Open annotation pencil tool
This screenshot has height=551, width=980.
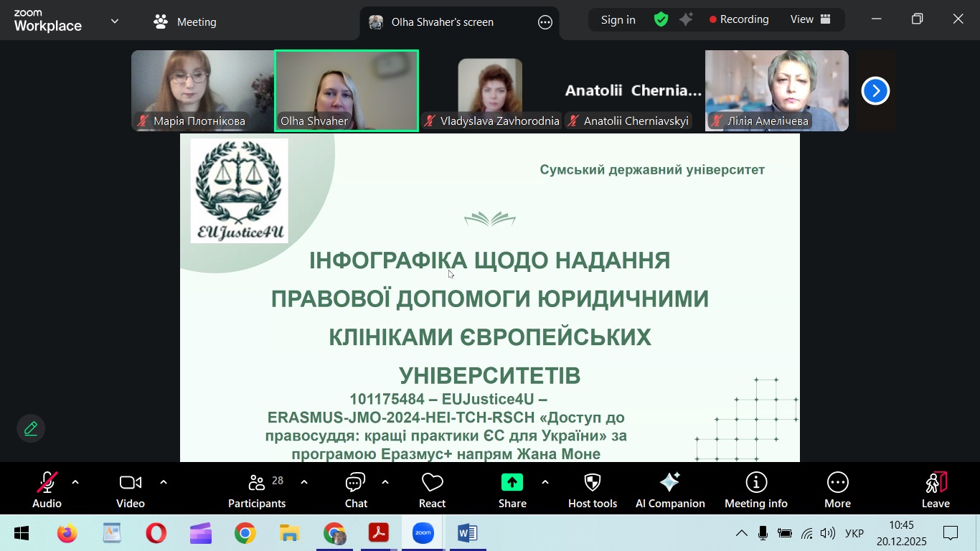pos(31,429)
